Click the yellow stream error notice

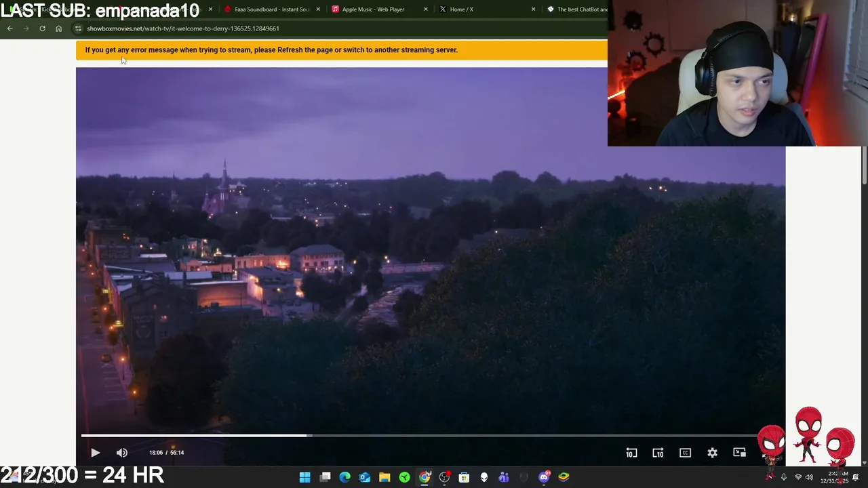342,50
